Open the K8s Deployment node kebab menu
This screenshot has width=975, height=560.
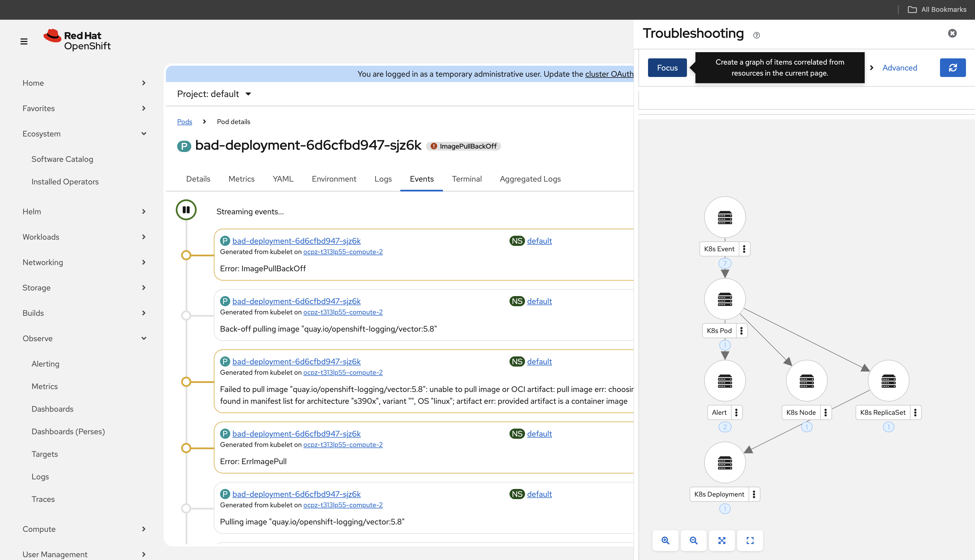pos(754,494)
